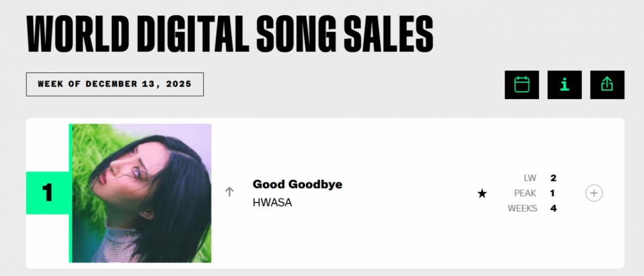The width and height of the screenshot is (644, 276).
Task: Click the upward trend arrow icon
Action: tap(230, 192)
